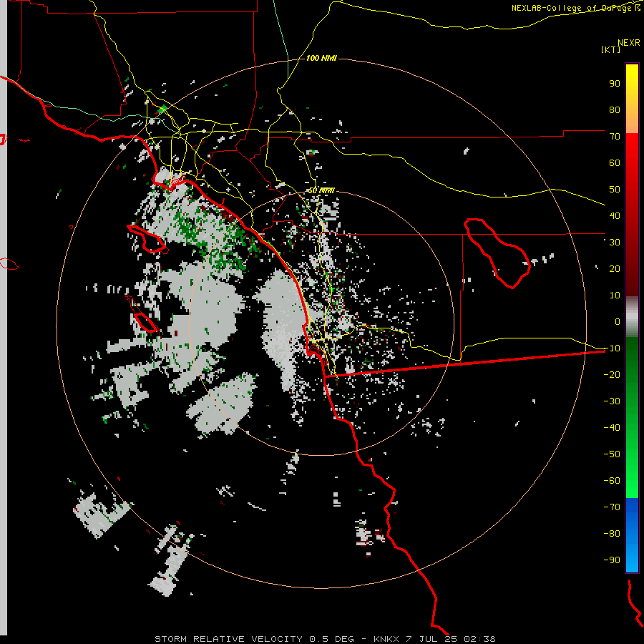The image size is (644, 644).
Task: Click the 20 value on the velocity scale
Action: coord(615,268)
